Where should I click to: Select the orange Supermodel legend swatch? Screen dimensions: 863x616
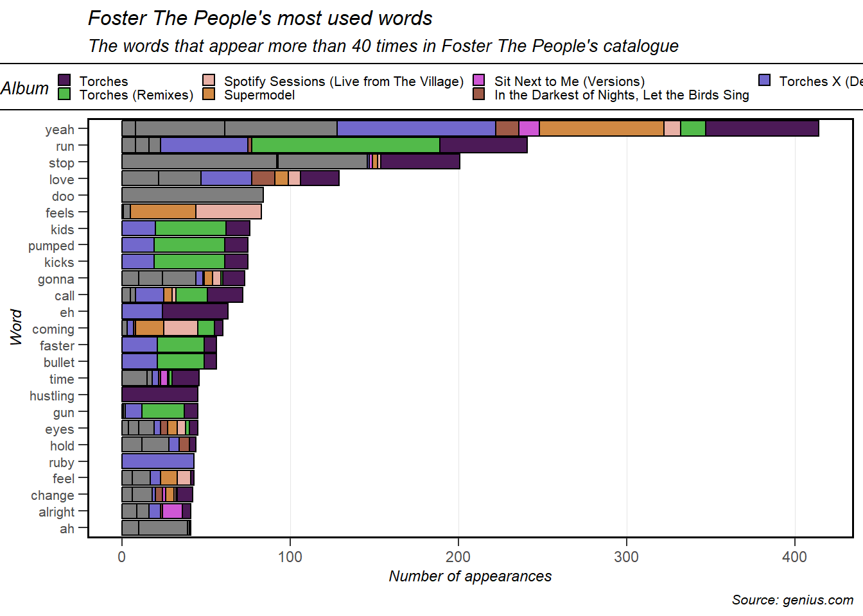[209, 94]
